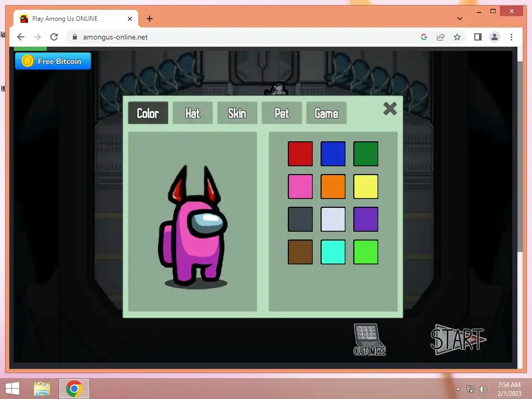Close the Play Among Us ONLINE tab
The image size is (532, 399).
(x=129, y=19)
